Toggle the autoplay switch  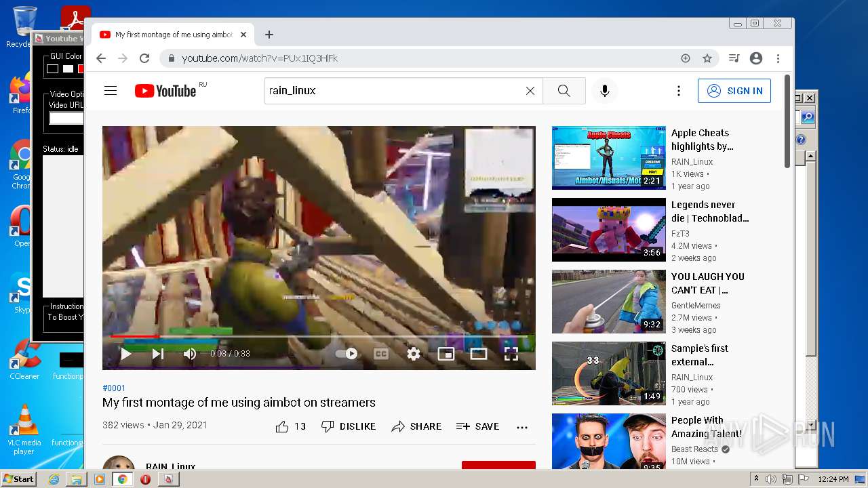coord(347,353)
